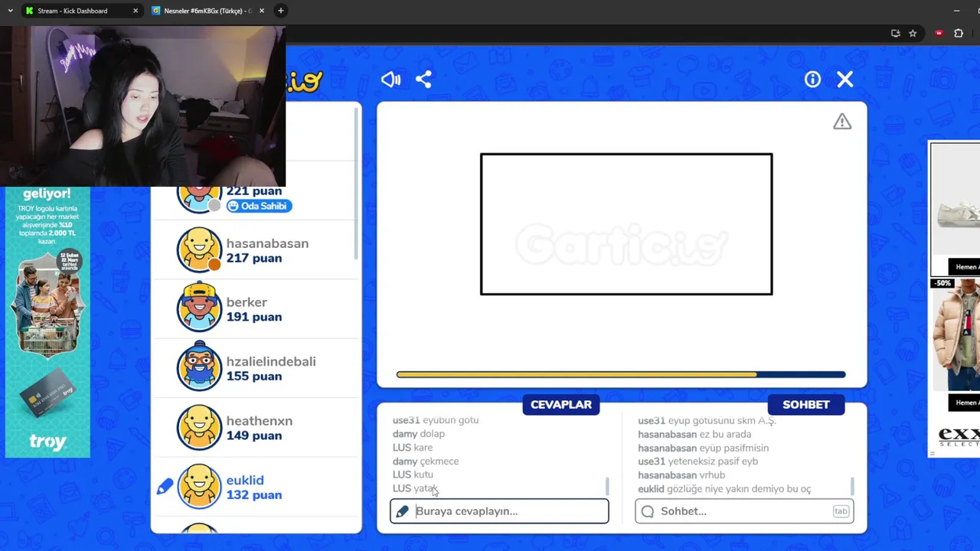Click the '155 puan' score text
This screenshot has height=551, width=980.
point(254,376)
